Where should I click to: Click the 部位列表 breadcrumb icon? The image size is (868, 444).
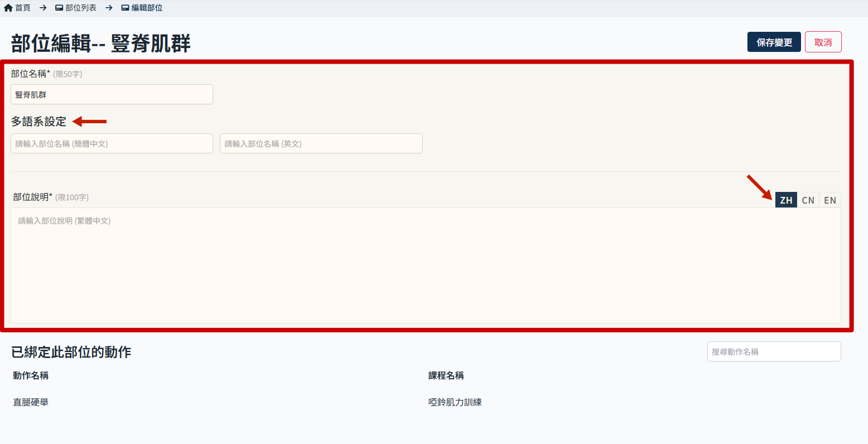pyautogui.click(x=59, y=8)
